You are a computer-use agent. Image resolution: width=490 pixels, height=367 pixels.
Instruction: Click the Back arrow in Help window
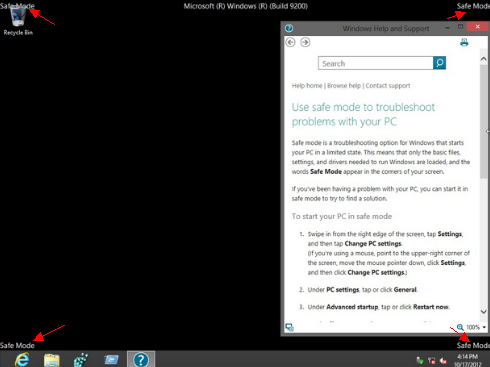[291, 42]
